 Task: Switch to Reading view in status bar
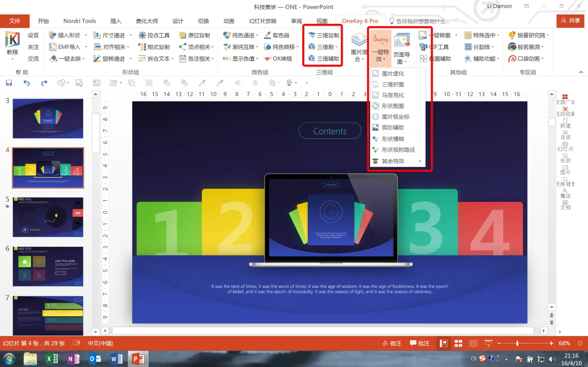point(474,343)
